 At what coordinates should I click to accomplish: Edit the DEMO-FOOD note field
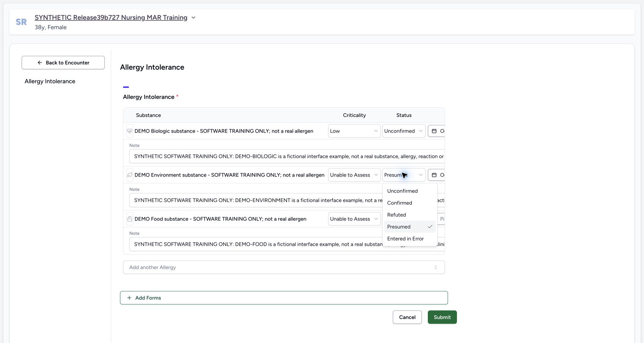pyautogui.click(x=256, y=244)
